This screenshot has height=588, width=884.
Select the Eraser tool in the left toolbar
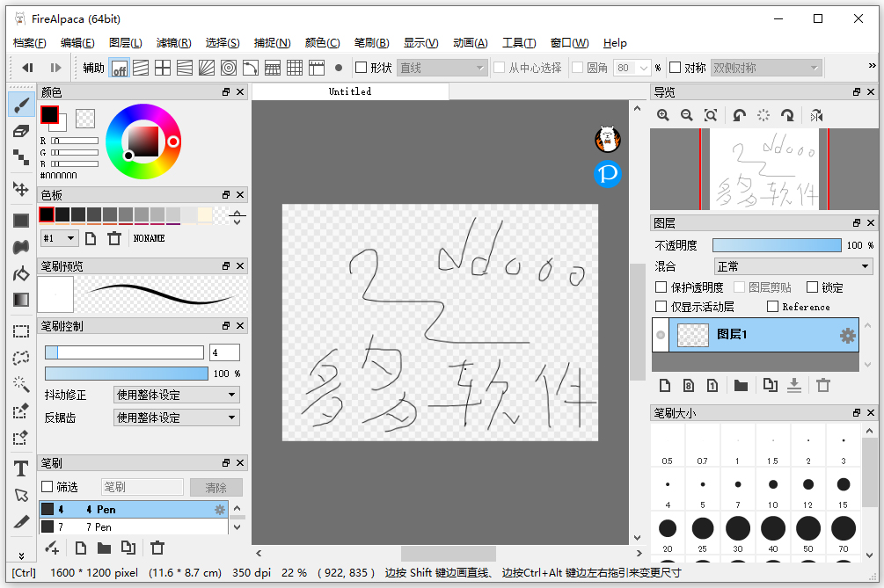click(x=20, y=131)
